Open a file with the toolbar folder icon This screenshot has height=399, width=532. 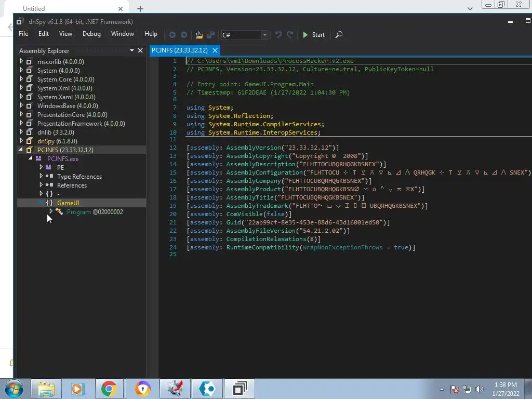(x=199, y=35)
